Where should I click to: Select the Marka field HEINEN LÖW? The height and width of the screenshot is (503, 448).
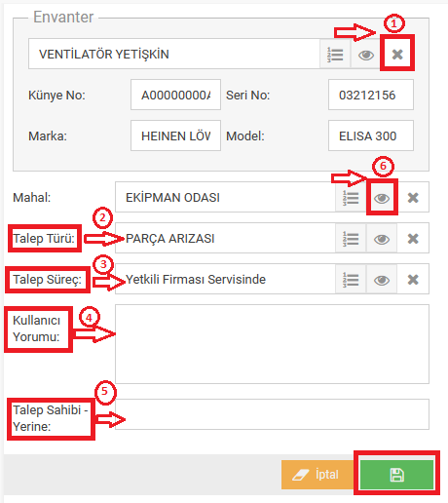[175, 135]
